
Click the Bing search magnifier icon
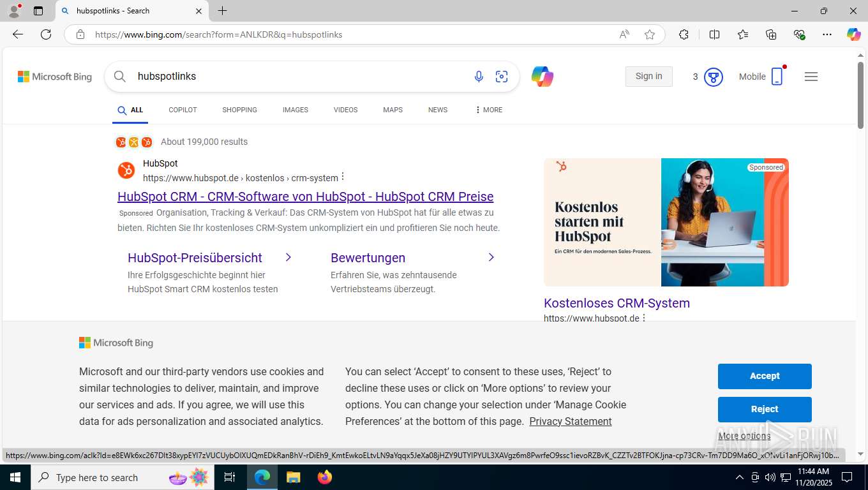(119, 77)
